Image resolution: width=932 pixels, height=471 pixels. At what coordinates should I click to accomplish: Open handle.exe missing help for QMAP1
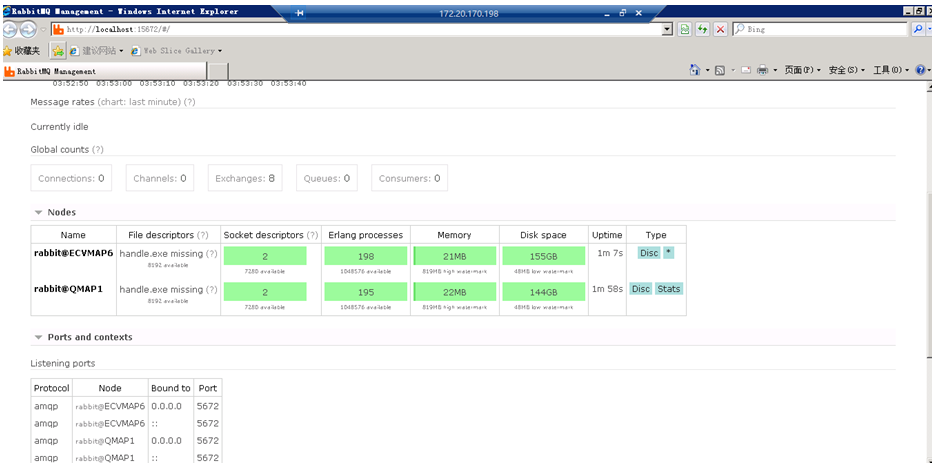coord(212,290)
